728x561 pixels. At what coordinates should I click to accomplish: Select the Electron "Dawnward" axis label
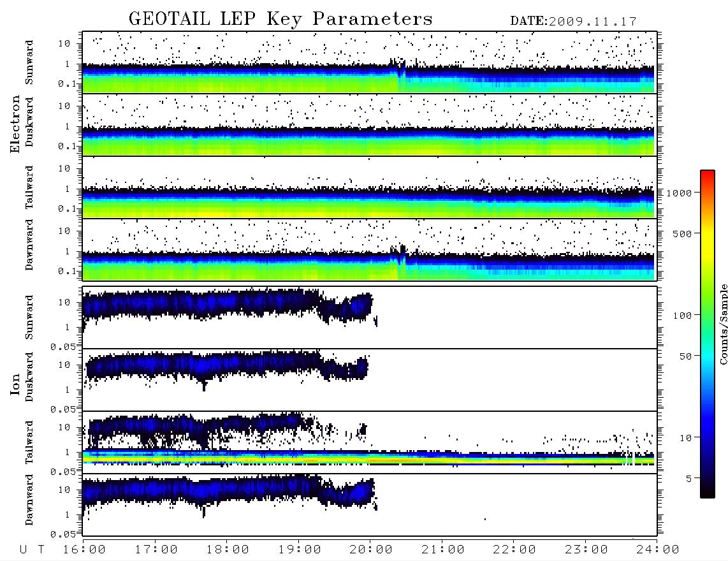pyautogui.click(x=29, y=245)
